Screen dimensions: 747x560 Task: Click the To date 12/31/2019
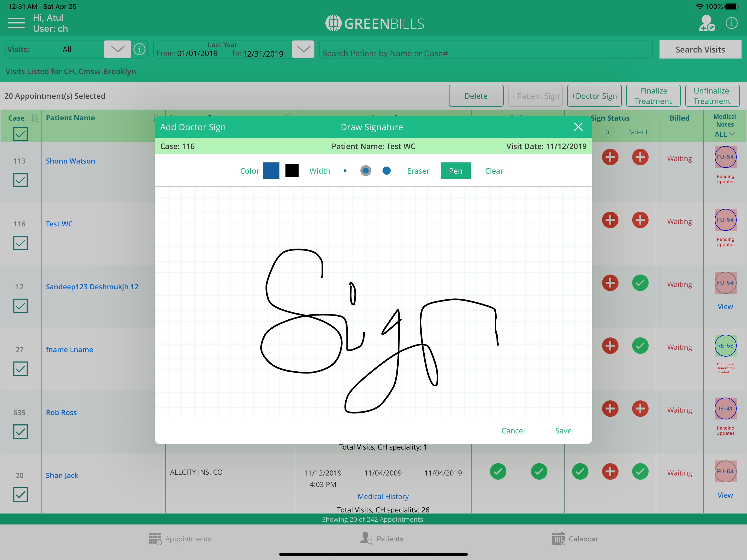[263, 54]
